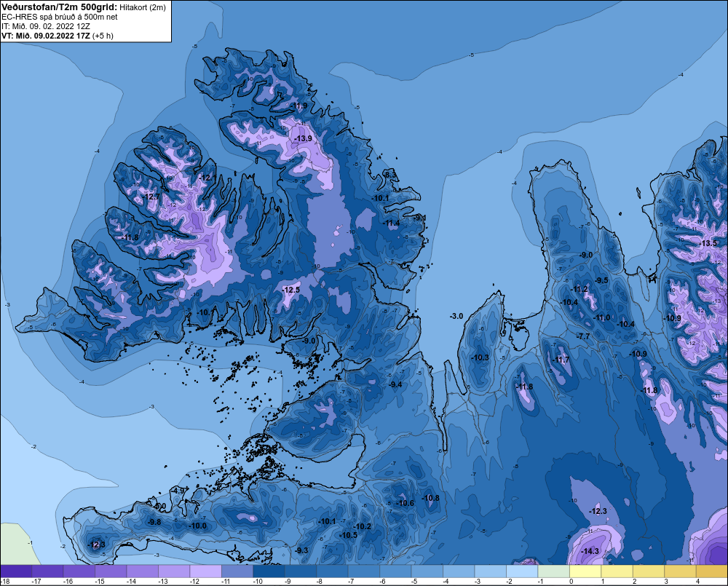728x586 pixels.
Task: Click the -11.2 temperature value on the map
Action: [x=580, y=289]
